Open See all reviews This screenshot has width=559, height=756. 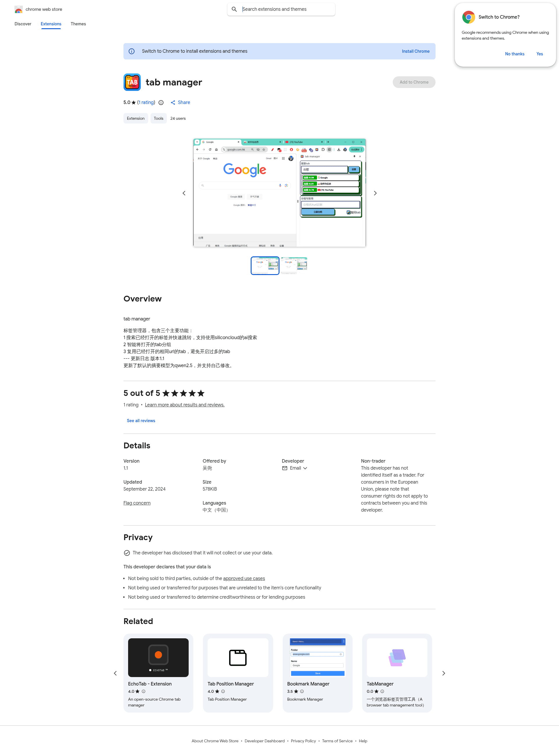(x=141, y=421)
